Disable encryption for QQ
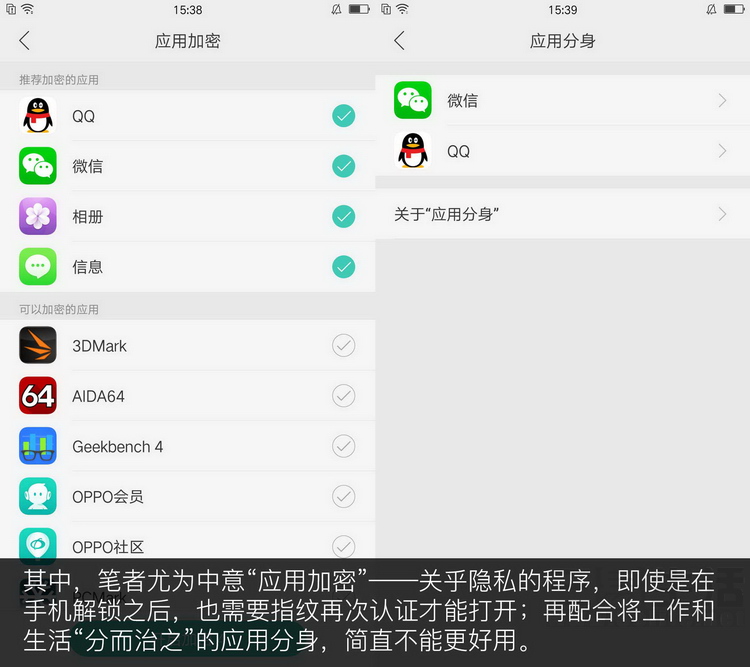This screenshot has width=750, height=667. point(343,116)
